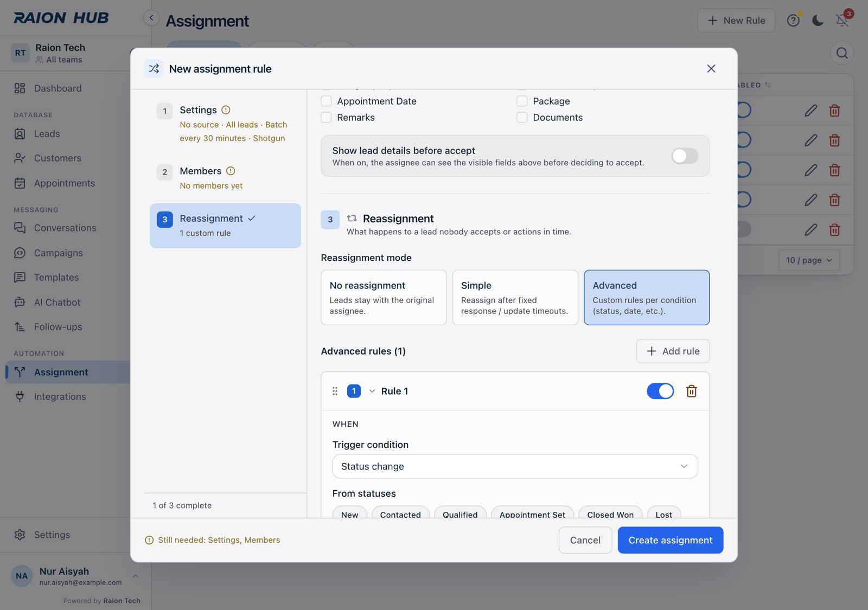Switch to dark mode moon icon
868x610 pixels.
click(x=818, y=21)
